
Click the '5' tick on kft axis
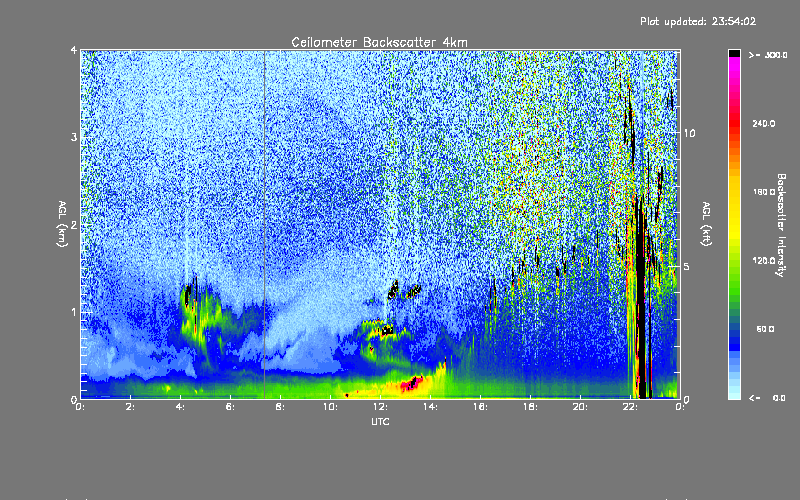687,266
